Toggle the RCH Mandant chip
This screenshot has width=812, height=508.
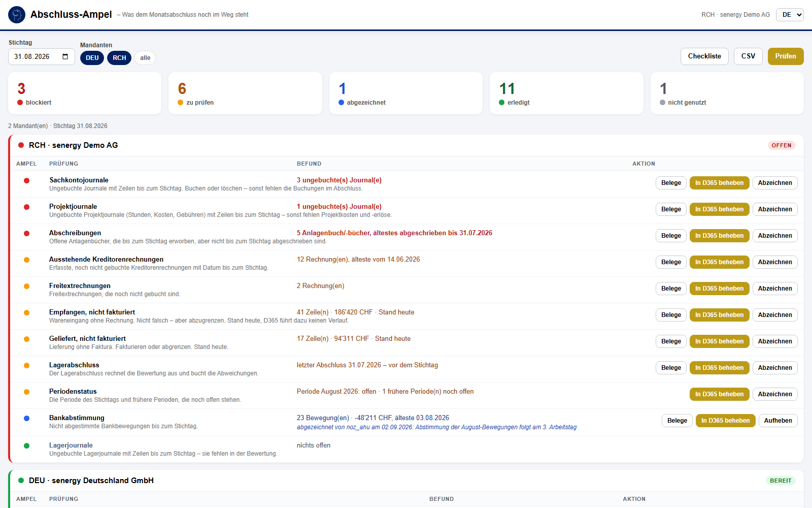119,58
